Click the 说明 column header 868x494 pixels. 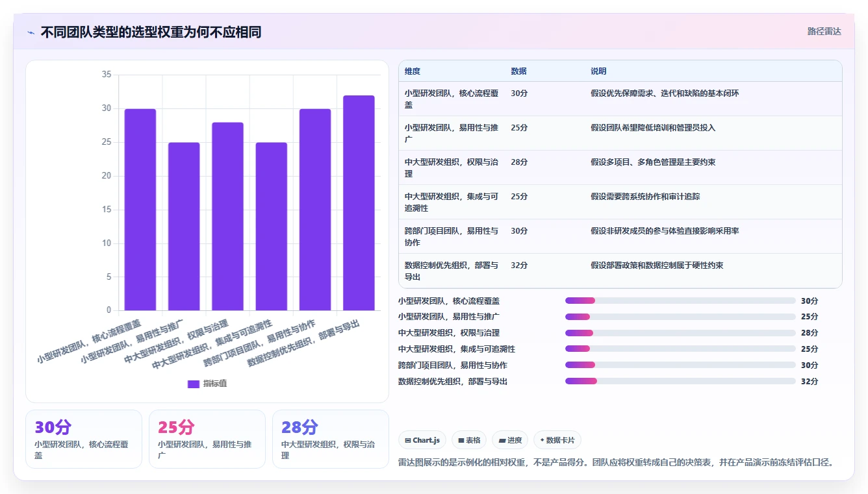tap(598, 71)
